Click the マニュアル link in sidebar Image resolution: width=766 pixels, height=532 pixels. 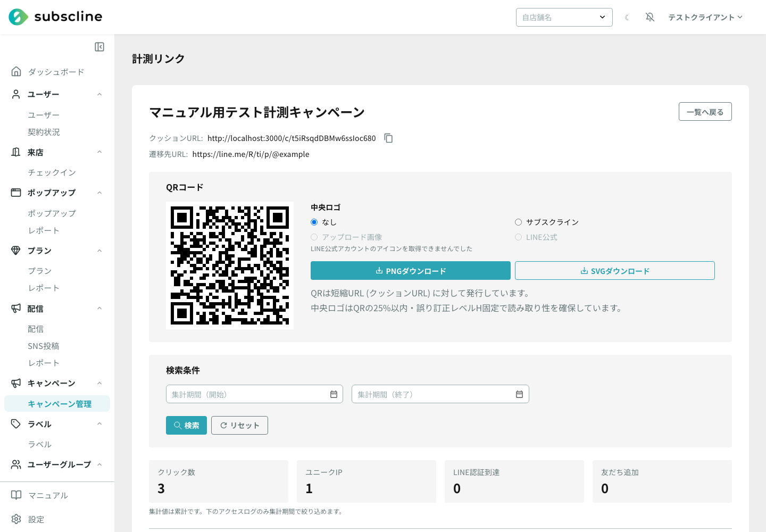click(x=48, y=495)
